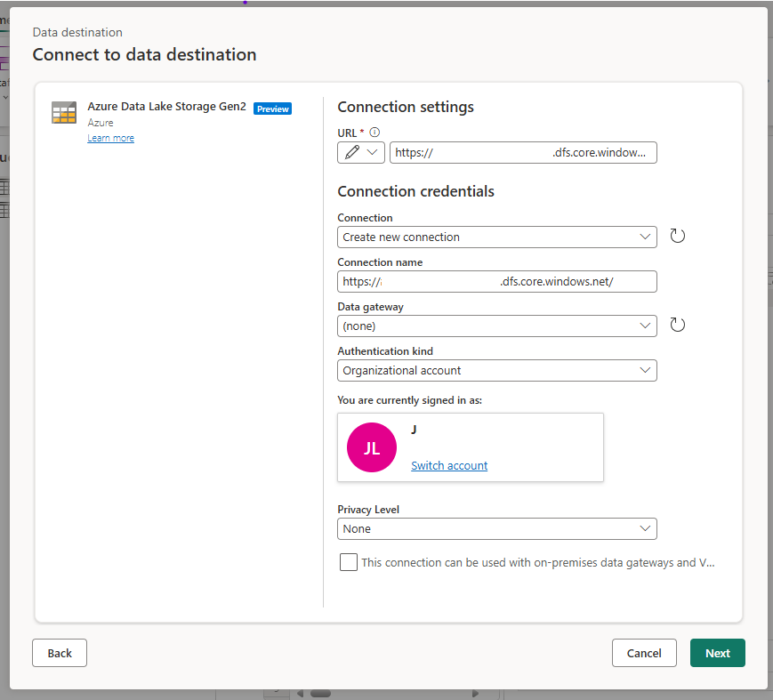773x700 pixels.
Task: Refresh the Connection list
Action: pyautogui.click(x=677, y=236)
